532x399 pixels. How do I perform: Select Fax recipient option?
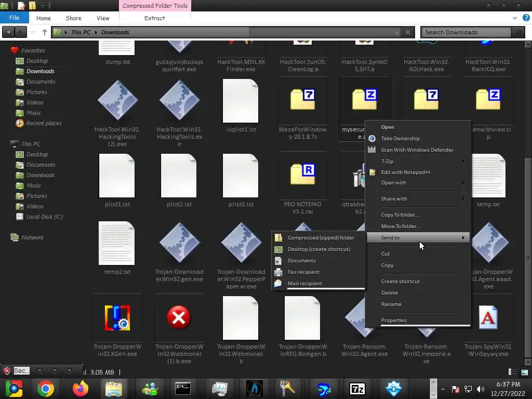coord(319,272)
